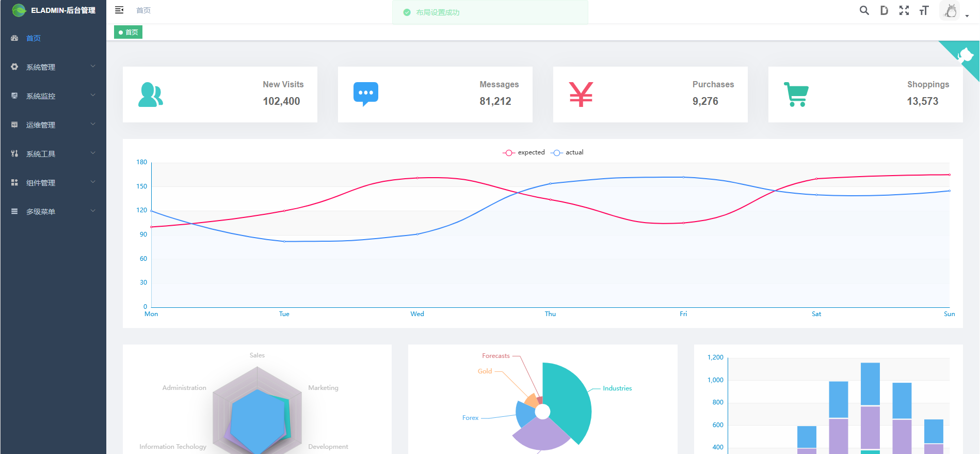Image resolution: width=980 pixels, height=454 pixels.
Task: Click the list icon for 多级菜单
Action: (x=14, y=211)
